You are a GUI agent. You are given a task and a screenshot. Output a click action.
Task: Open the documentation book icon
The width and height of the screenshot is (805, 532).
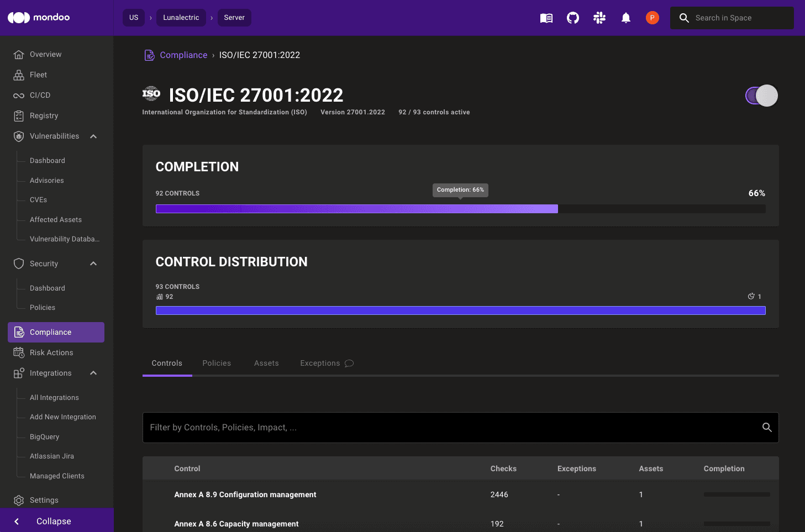546,18
